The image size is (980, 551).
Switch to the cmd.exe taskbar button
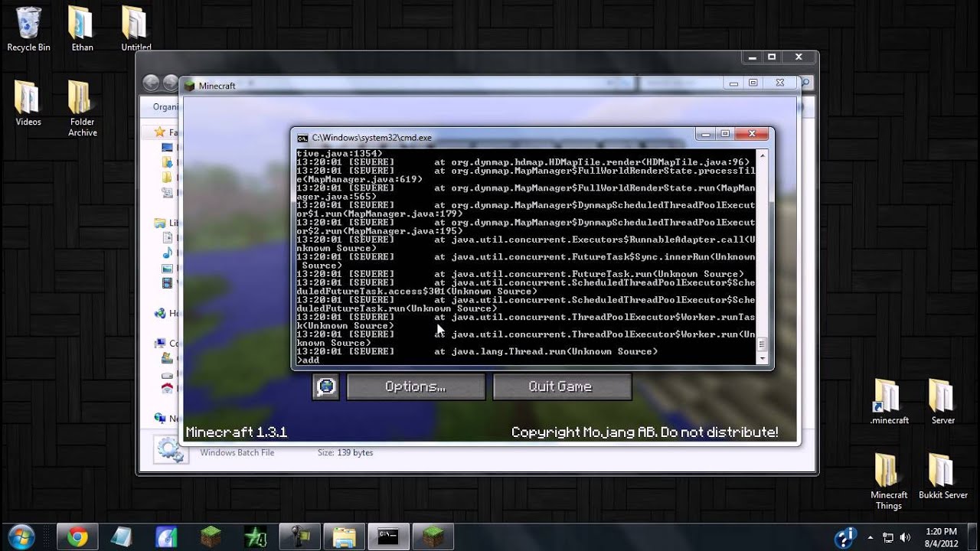point(388,536)
